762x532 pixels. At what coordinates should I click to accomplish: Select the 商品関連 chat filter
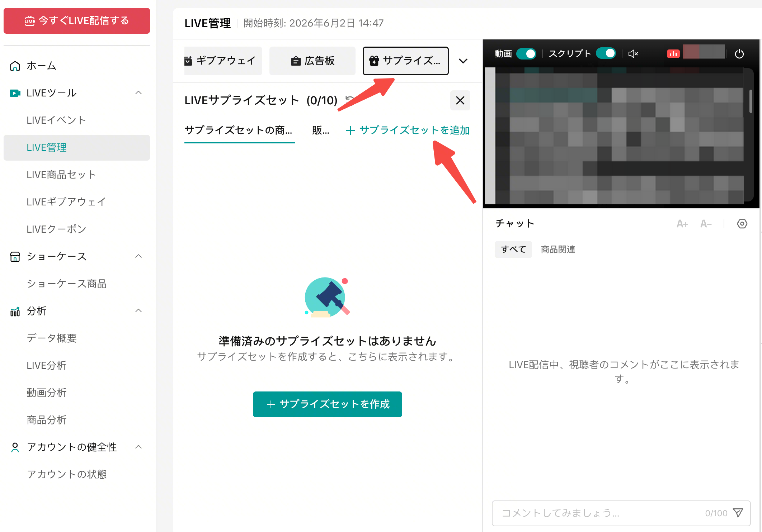(558, 250)
